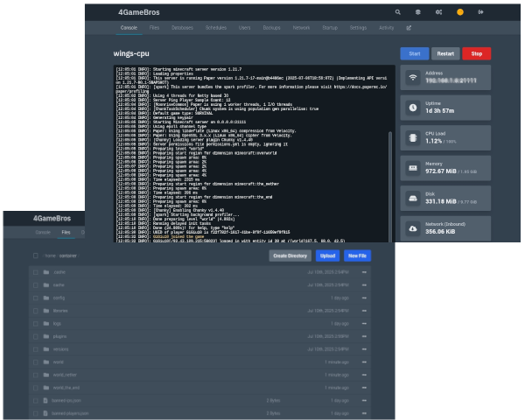525x420 pixels.
Task: Open the search magnifier in top bar
Action: 398,12
